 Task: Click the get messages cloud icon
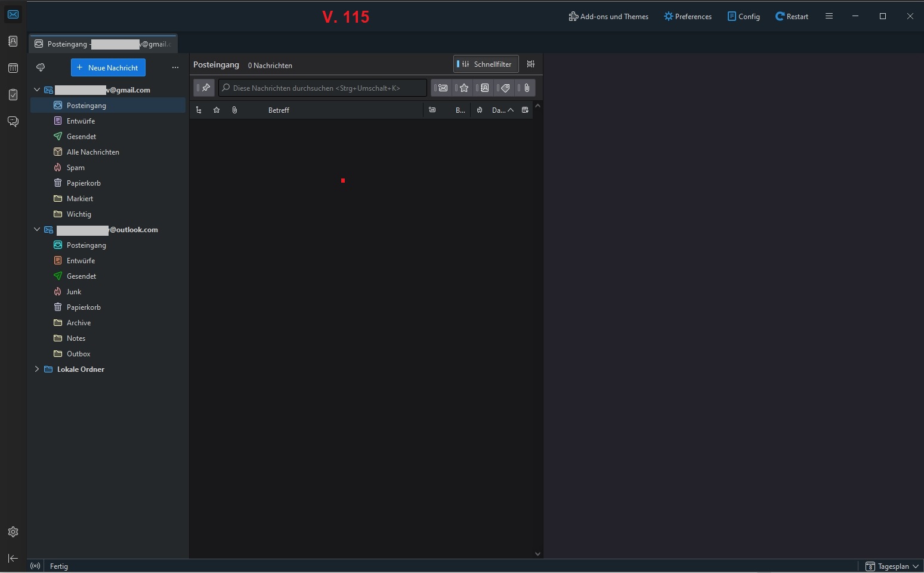41,67
